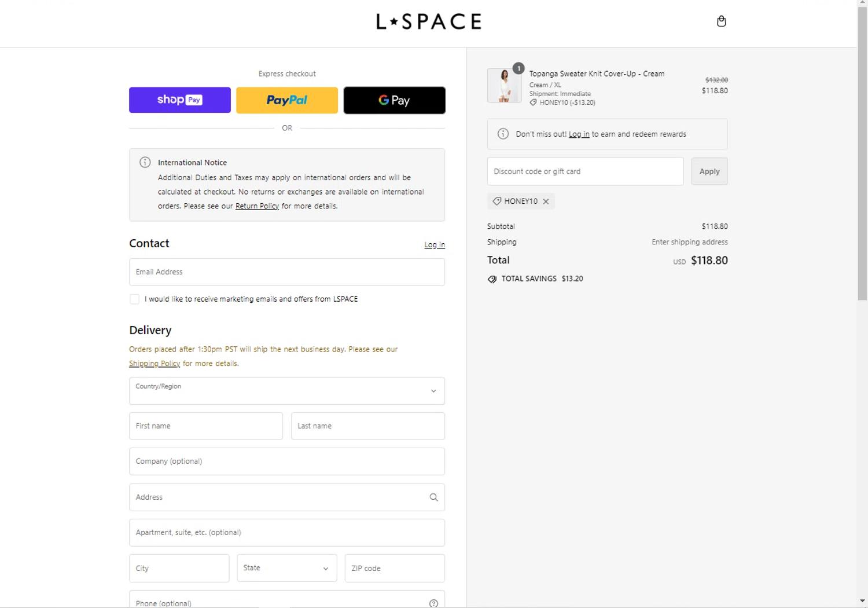Open the Return Policy link
Viewport: 868px width, 608px height.
(257, 206)
